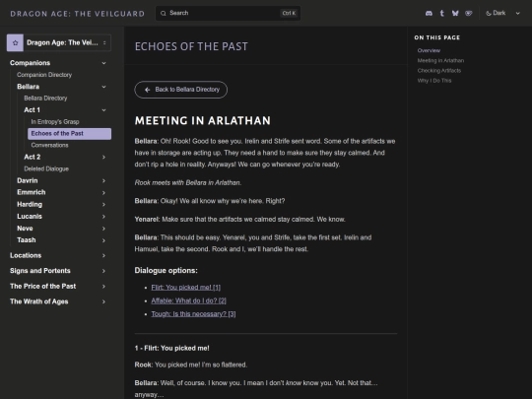The width and height of the screenshot is (532, 399).
Task: Open Conversations under Act 1
Action: [x=49, y=145]
